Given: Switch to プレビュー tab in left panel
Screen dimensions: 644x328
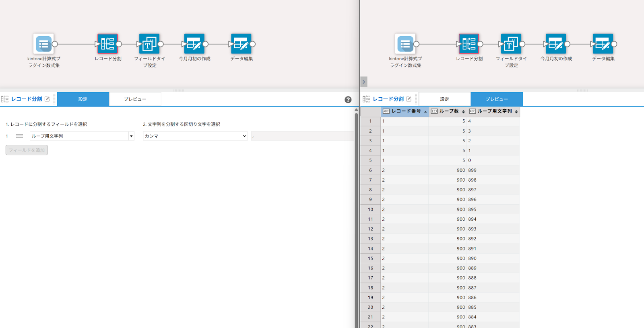Looking at the screenshot, I should 135,99.
